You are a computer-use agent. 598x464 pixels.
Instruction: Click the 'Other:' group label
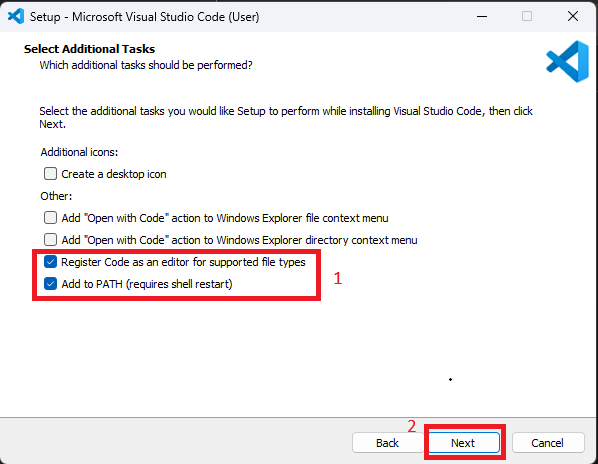click(x=56, y=196)
